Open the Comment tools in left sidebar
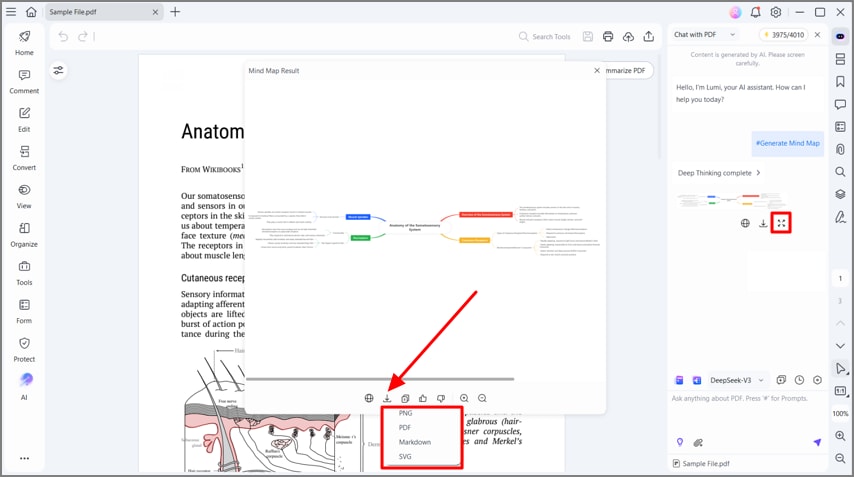The height and width of the screenshot is (477, 854). (24, 82)
